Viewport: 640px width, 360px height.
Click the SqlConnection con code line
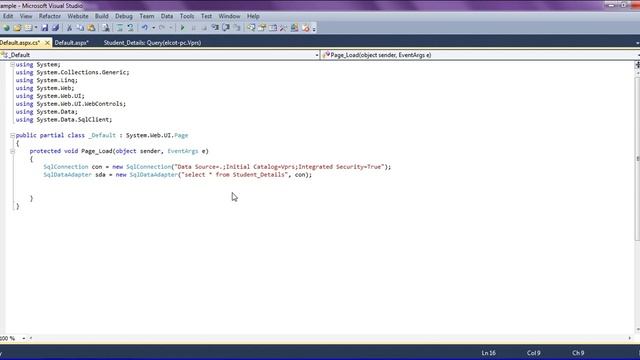[x=217, y=167]
